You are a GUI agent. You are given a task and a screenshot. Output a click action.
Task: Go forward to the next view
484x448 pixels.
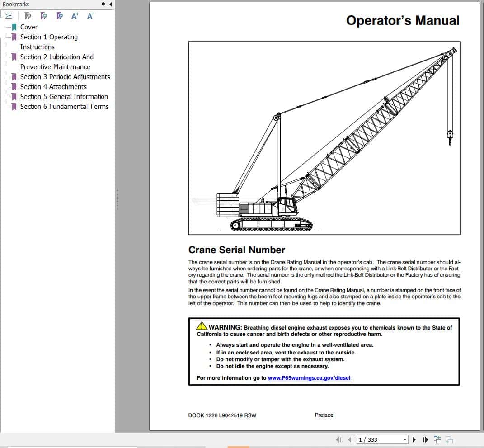pyautogui.click(x=449, y=439)
